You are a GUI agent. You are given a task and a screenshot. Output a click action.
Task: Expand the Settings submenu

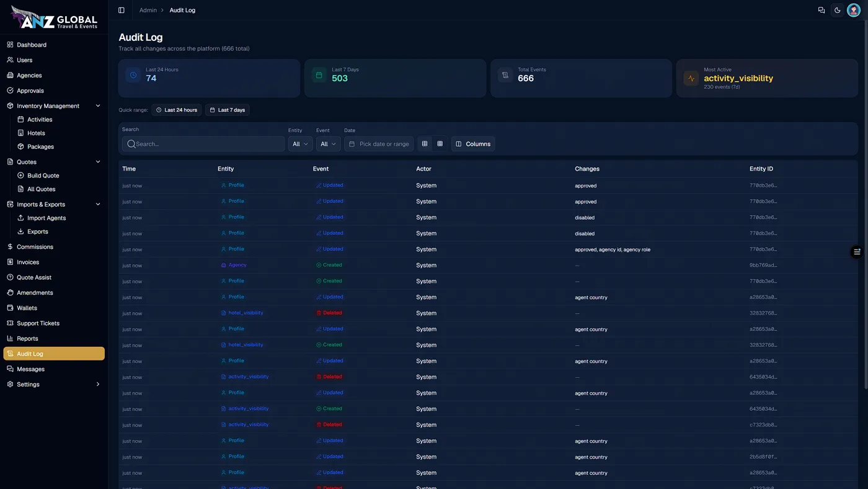pos(98,384)
